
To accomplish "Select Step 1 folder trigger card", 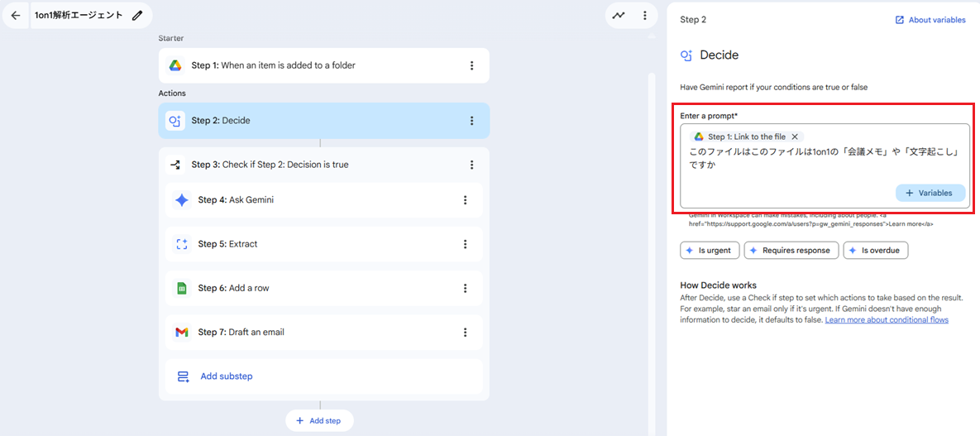I will pyautogui.click(x=314, y=65).
